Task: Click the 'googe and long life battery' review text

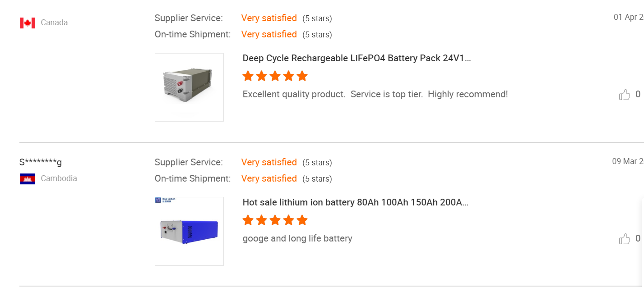Action: click(297, 238)
